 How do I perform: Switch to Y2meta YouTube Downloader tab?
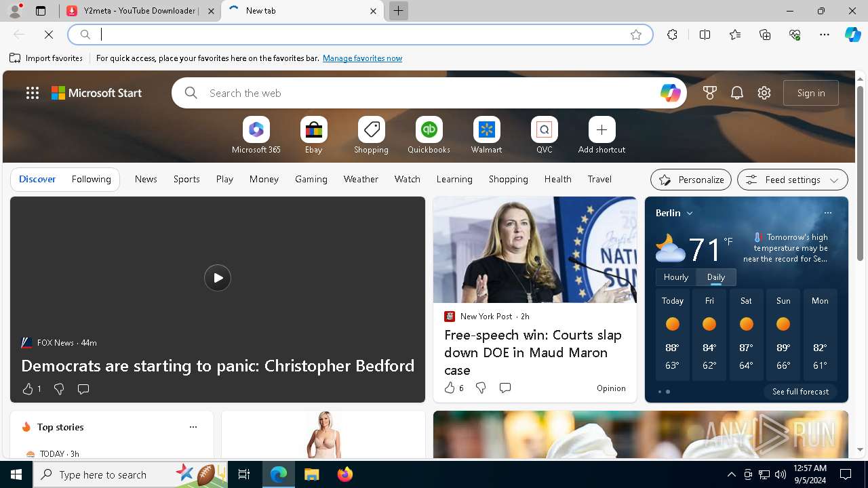pos(140,11)
